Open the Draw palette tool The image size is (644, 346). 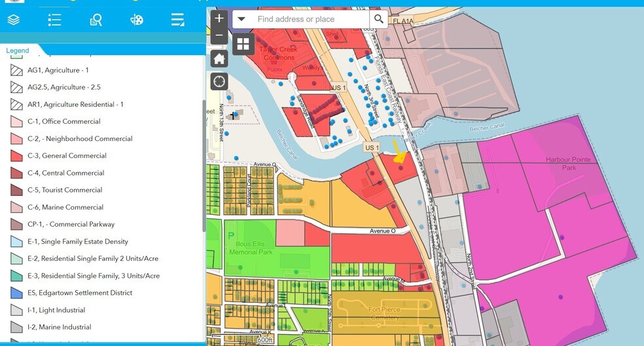(x=136, y=20)
